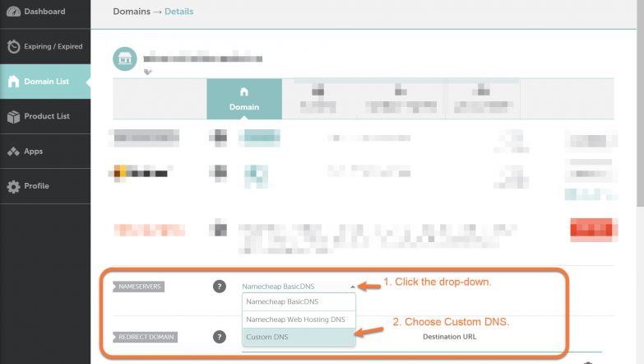Click the Apps diamond icon
The width and height of the screenshot is (644, 364).
[13, 152]
